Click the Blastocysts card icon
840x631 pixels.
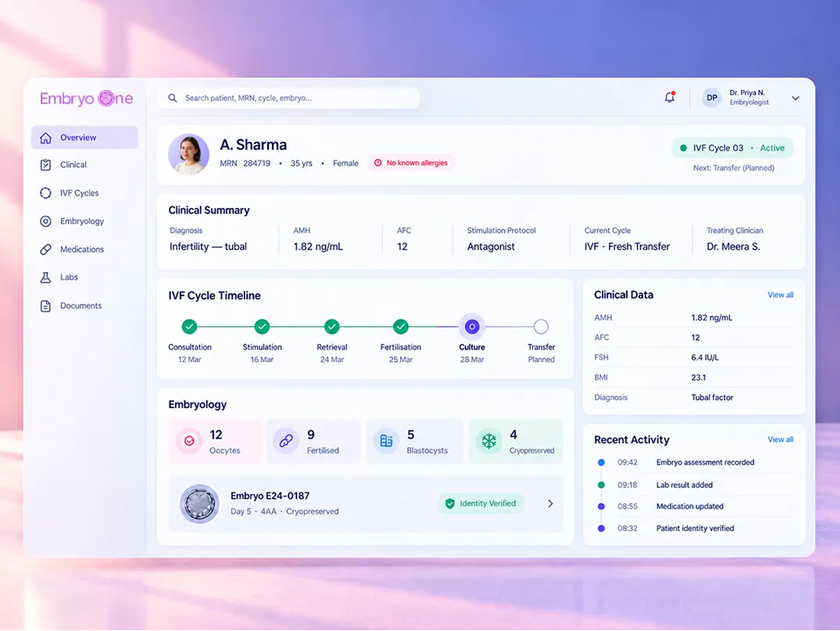tap(386, 441)
